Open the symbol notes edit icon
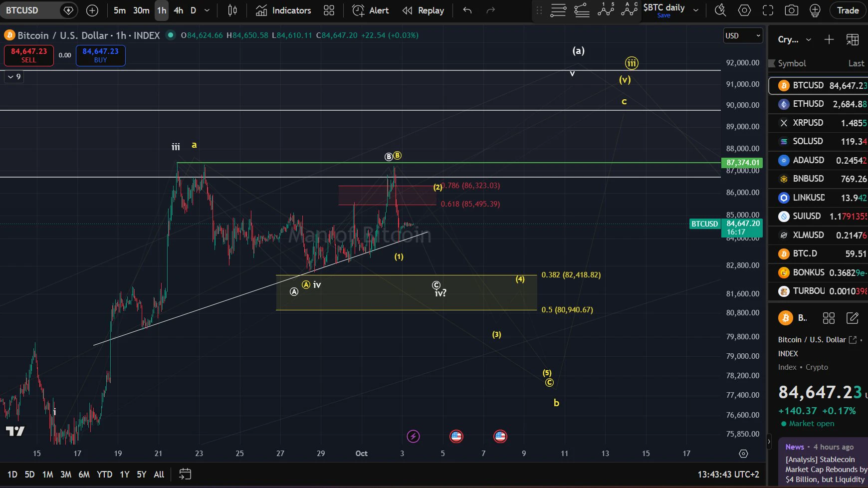Image resolution: width=868 pixels, height=488 pixels. click(x=853, y=318)
